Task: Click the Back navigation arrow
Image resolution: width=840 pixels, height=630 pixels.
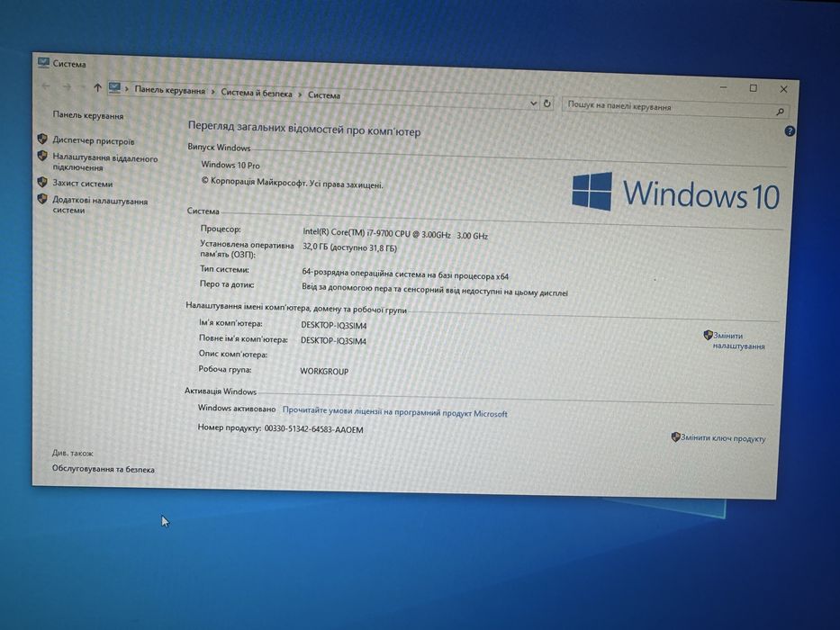Action: coord(46,85)
